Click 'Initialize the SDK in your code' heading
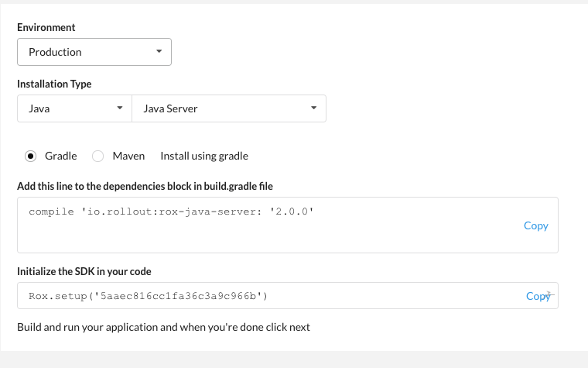The width and height of the screenshot is (588, 368). (84, 271)
